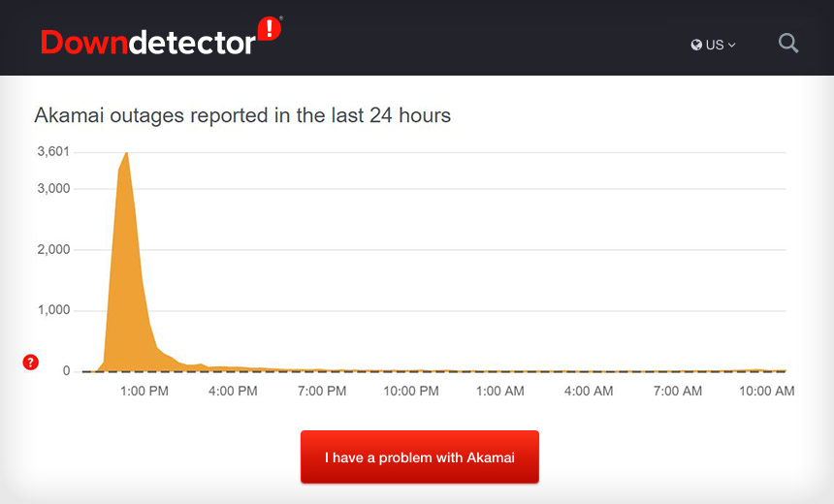The image size is (834, 504).
Task: Click the 1:00 PM axis label
Action: point(144,392)
